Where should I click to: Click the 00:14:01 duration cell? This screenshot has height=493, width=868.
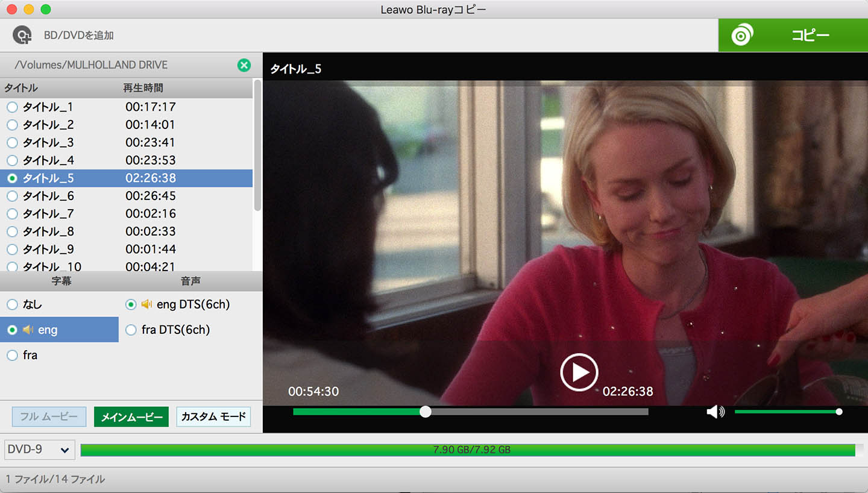[x=151, y=125]
